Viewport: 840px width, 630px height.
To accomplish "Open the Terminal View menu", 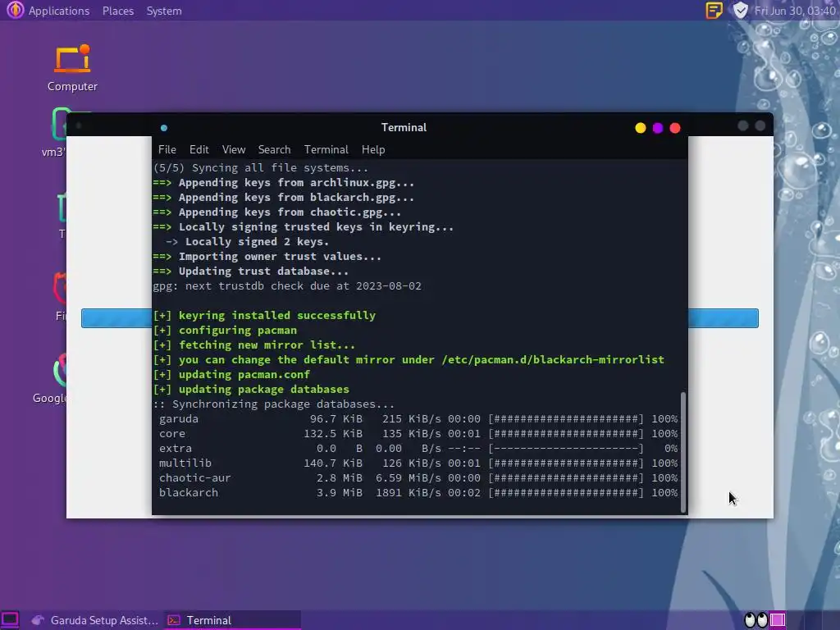I will tap(234, 149).
